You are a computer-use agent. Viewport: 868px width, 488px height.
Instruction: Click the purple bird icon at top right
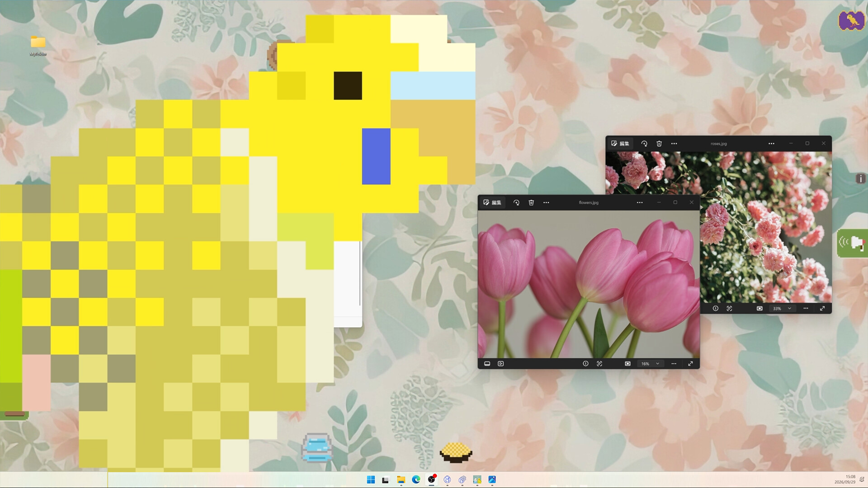coord(851,21)
